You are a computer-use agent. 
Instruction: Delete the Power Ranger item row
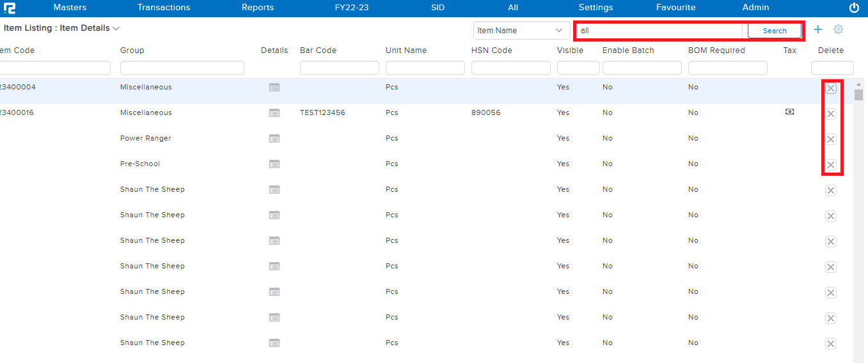831,139
